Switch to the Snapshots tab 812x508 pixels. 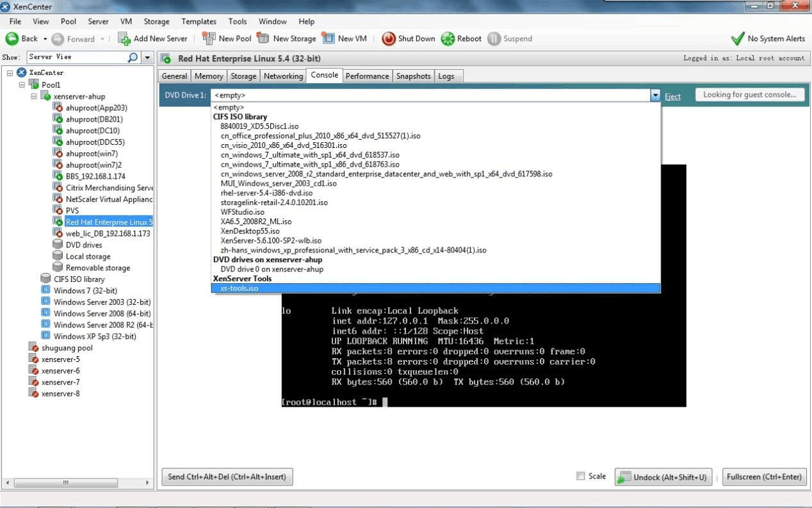click(x=414, y=76)
